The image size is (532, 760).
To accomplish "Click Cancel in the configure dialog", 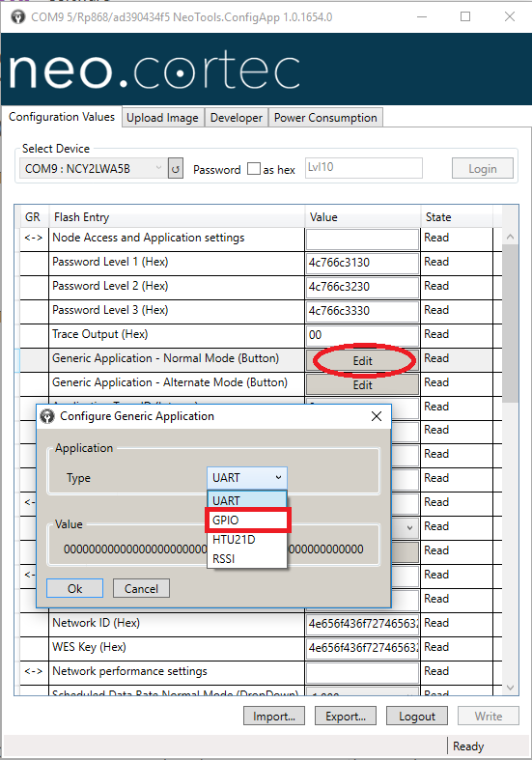I will click(x=141, y=588).
